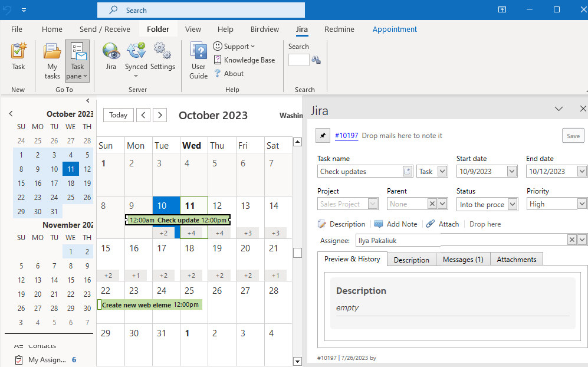Open the Home ribbon tab
Image resolution: width=588 pixels, height=367 pixels.
tap(52, 29)
